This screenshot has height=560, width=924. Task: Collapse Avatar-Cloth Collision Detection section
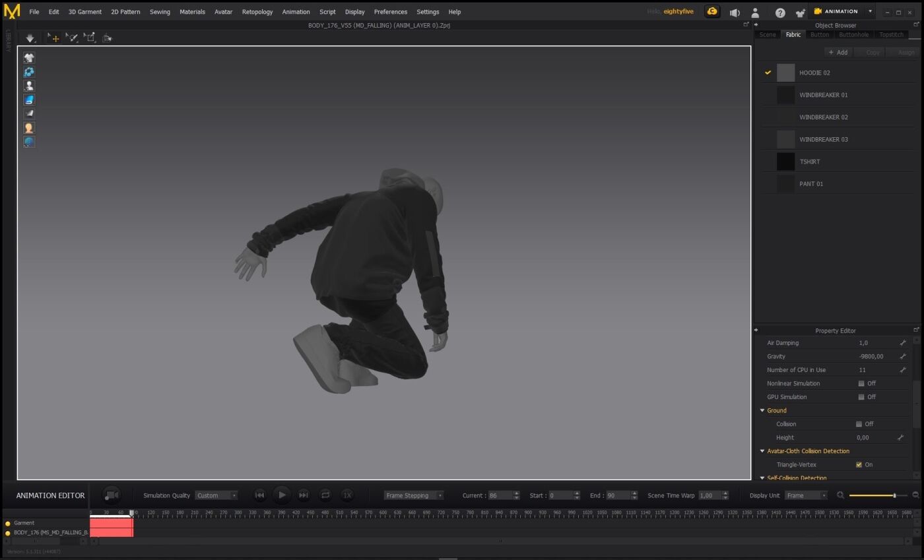[762, 451]
